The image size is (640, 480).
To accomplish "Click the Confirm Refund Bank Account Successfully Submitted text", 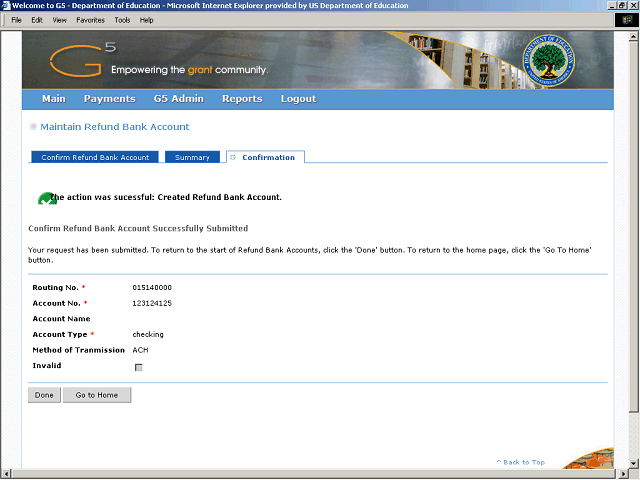I will pyautogui.click(x=138, y=229).
